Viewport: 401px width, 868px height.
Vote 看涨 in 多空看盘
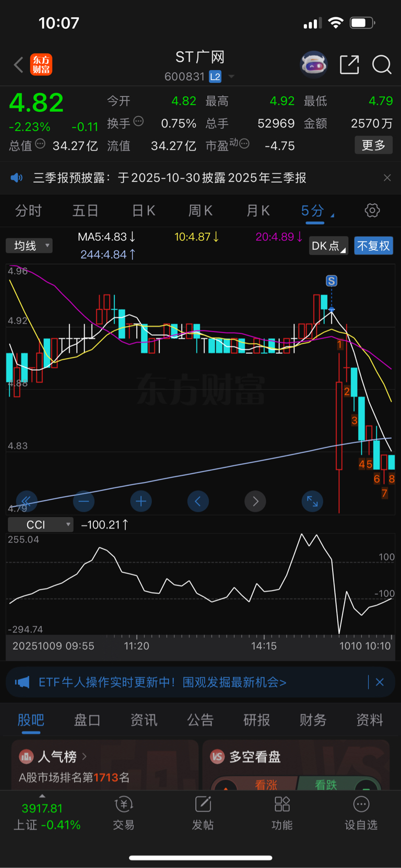(x=266, y=784)
